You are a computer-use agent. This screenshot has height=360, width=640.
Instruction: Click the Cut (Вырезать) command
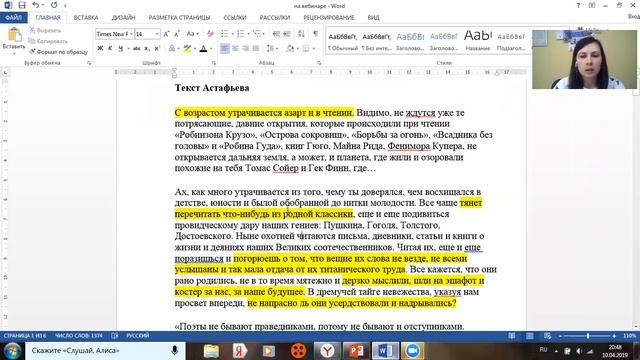[45, 31]
